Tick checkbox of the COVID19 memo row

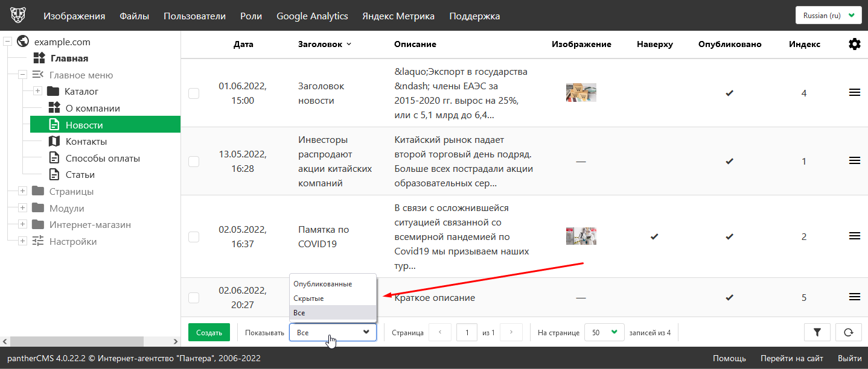(194, 237)
